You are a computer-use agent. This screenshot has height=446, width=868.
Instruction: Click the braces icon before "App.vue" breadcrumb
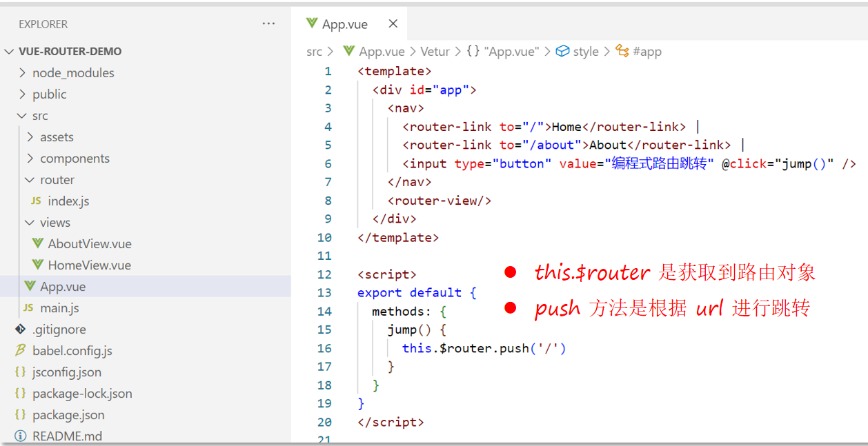coord(473,52)
